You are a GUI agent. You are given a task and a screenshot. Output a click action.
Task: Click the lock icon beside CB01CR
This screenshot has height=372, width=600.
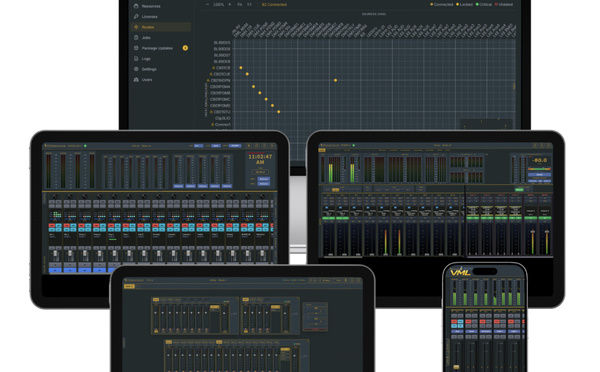(214, 68)
